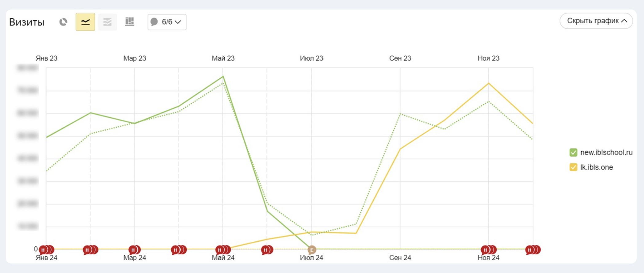The image size is (644, 273).
Task: Uncheck the new.iblschool.ru legend checkbox
Action: (x=573, y=152)
